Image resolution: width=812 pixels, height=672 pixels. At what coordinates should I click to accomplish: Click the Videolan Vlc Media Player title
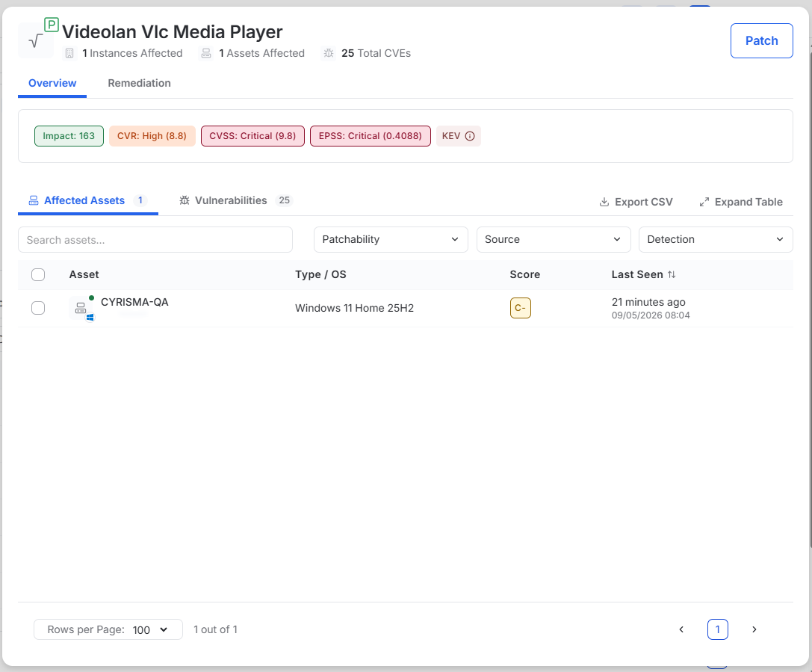point(173,32)
